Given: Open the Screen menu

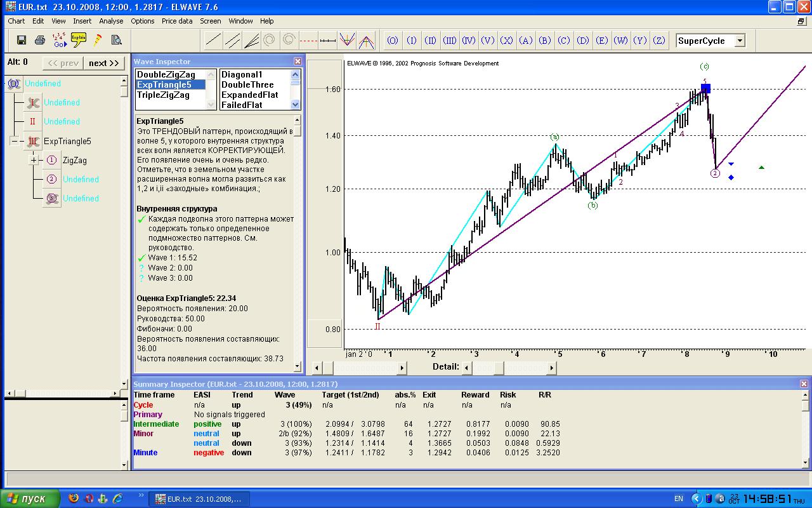Looking at the screenshot, I should tap(211, 21).
